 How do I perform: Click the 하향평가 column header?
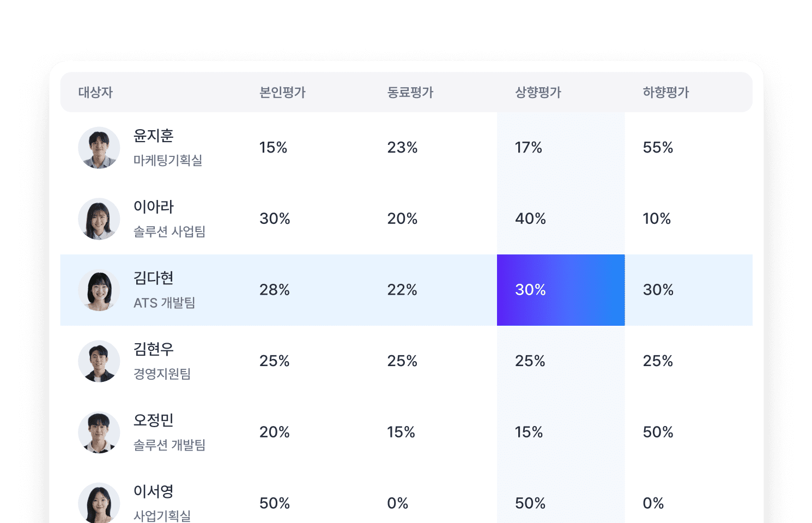coord(665,92)
